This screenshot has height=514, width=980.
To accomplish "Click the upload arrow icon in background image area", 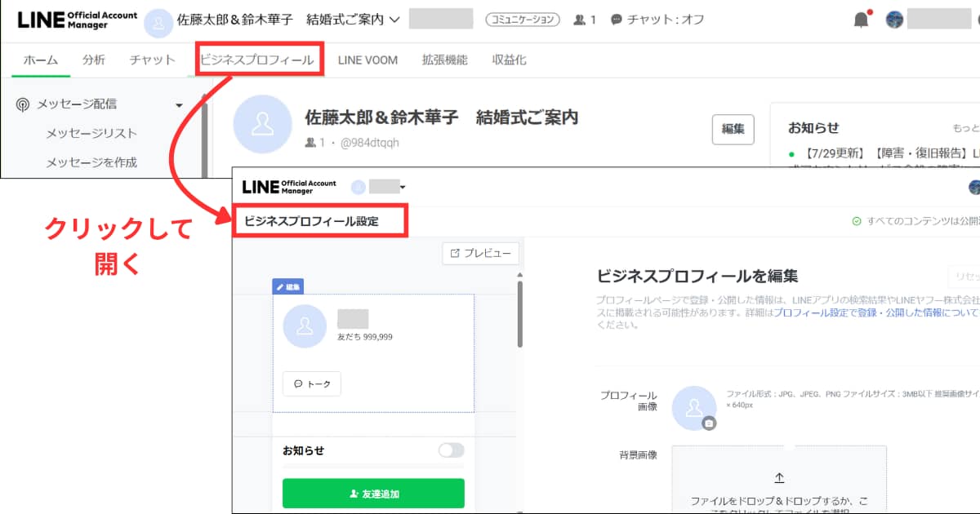I will (x=779, y=477).
